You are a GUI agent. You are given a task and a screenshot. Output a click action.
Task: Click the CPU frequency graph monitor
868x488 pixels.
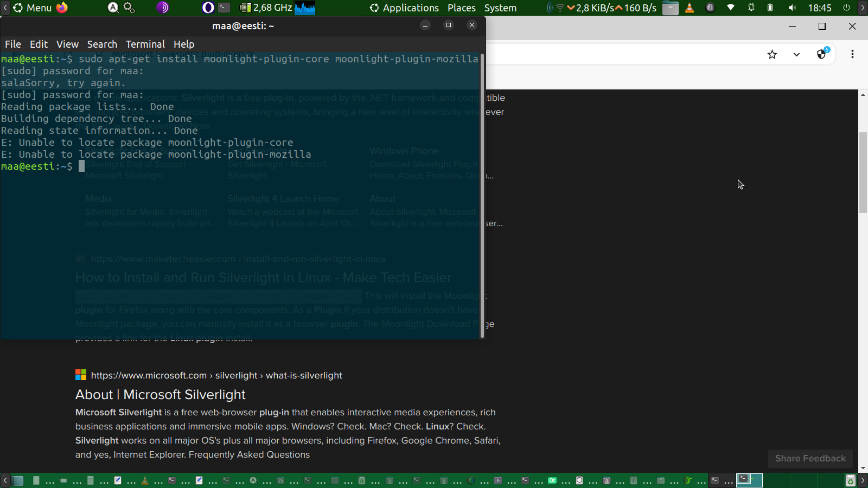305,8
